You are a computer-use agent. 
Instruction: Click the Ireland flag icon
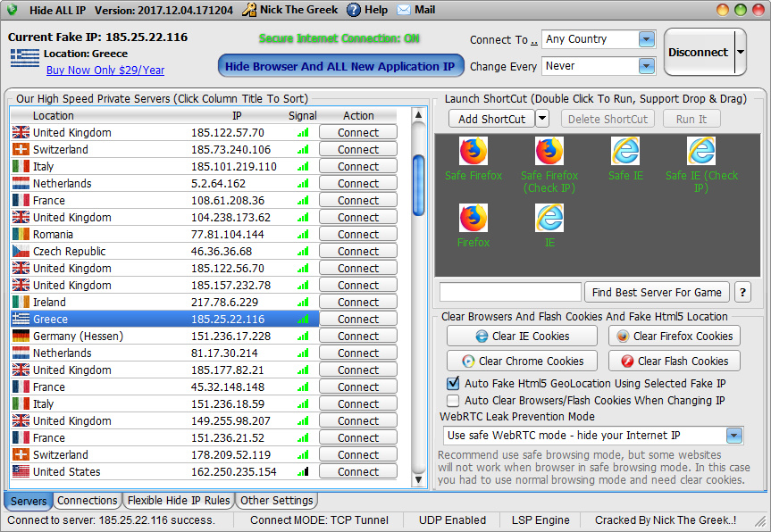click(x=21, y=302)
